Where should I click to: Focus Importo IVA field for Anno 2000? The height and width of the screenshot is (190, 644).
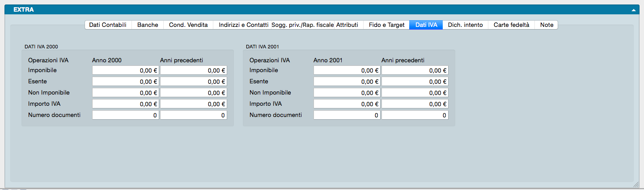pos(126,104)
